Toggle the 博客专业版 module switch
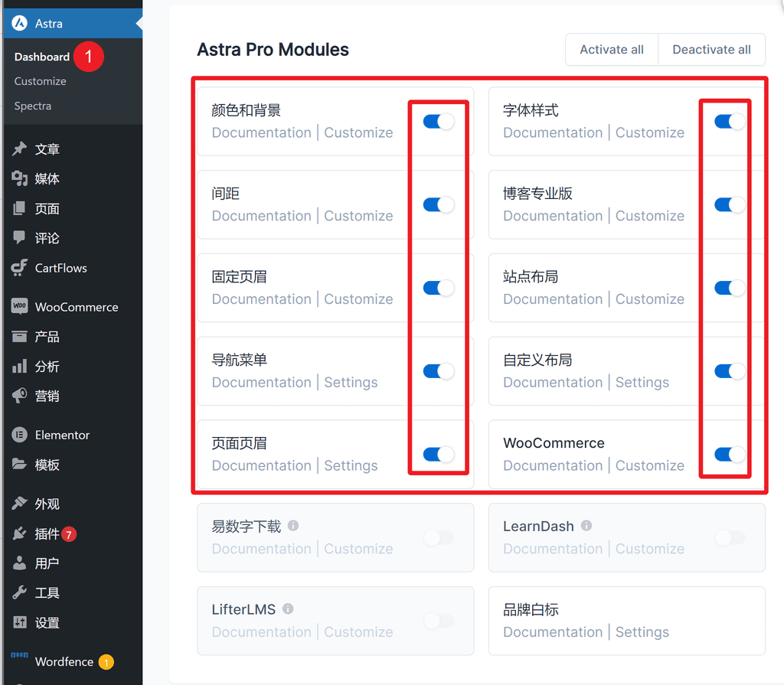Viewport: 784px width, 685px height. point(730,204)
